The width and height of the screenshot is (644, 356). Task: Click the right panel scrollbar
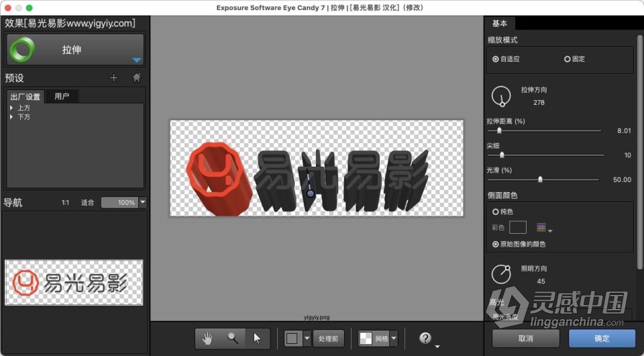coord(639,152)
